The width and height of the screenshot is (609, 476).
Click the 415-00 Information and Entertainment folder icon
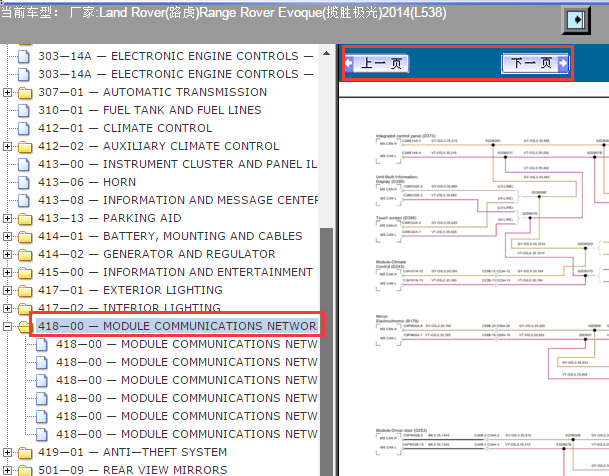25,273
